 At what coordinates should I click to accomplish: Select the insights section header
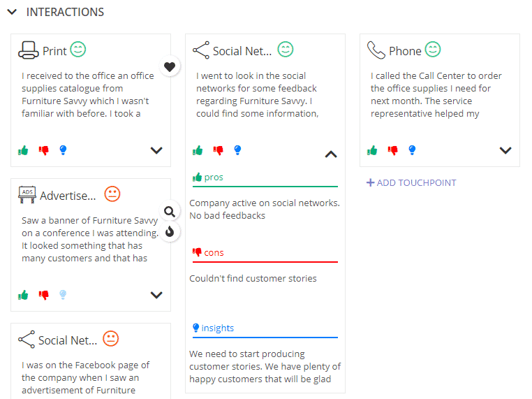click(213, 328)
